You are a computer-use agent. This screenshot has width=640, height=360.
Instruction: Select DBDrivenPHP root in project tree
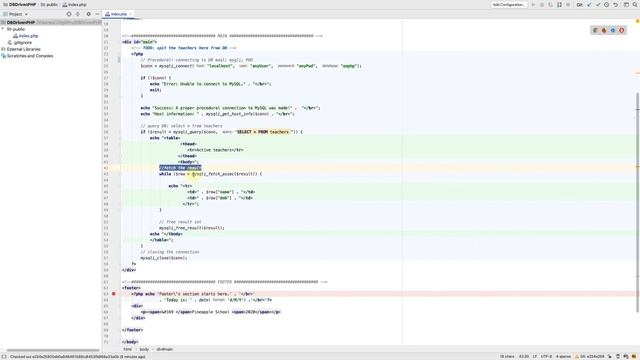(21, 22)
